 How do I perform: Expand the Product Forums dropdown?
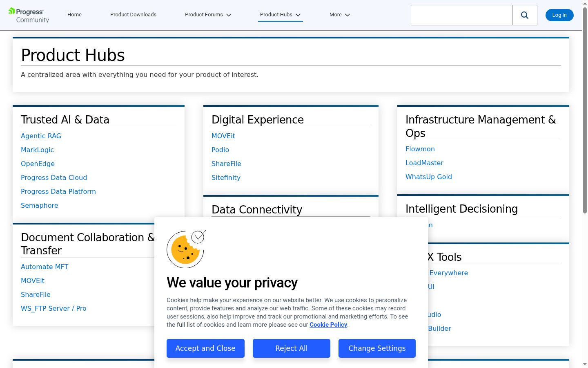208,15
